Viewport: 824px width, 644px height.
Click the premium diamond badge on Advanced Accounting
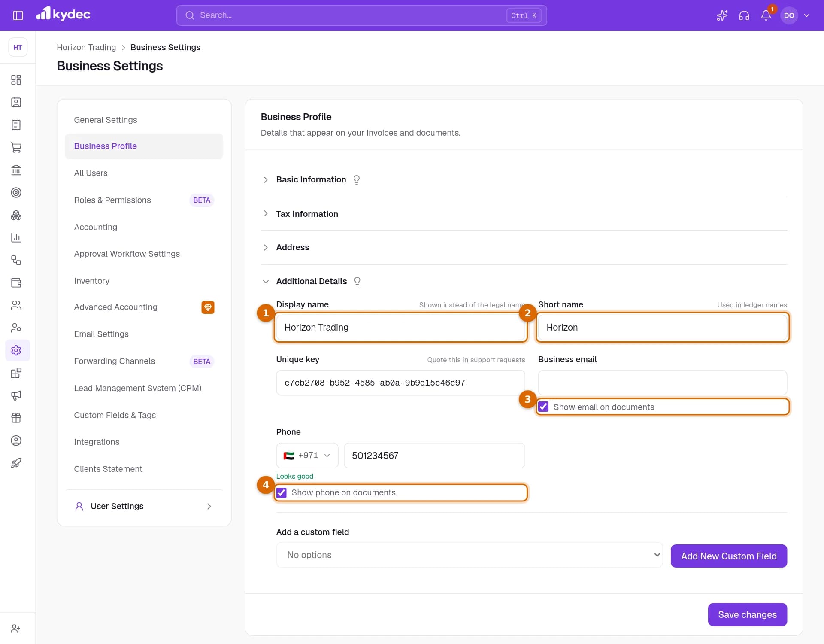click(208, 307)
